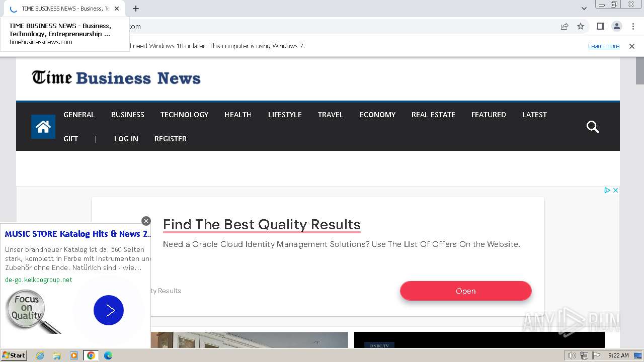The image size is (644, 362).
Task: Open the LIFESTYLE menu item
Action: pos(285,115)
